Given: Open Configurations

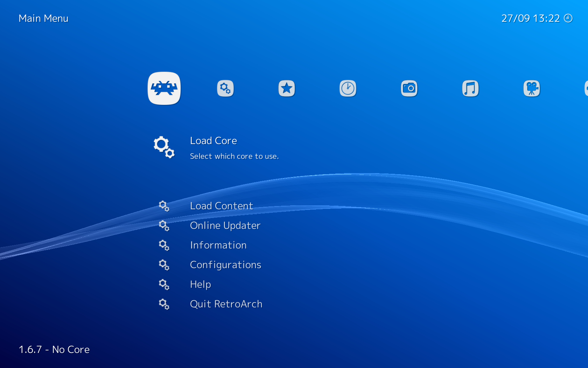Looking at the screenshot, I should point(225,265).
